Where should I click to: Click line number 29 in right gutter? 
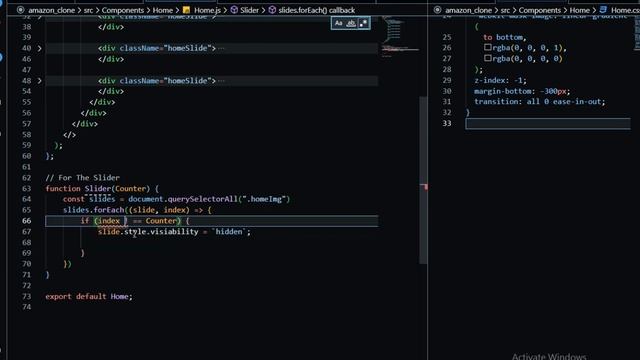point(447,80)
